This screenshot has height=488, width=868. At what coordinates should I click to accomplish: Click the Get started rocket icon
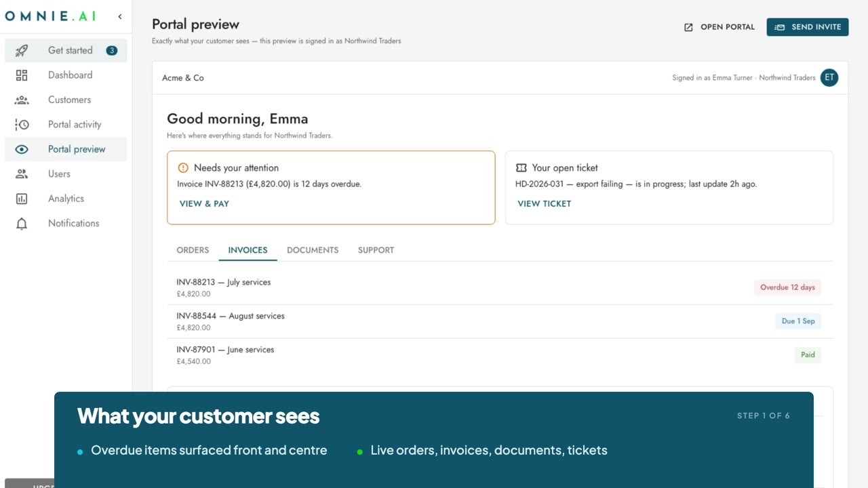point(22,50)
